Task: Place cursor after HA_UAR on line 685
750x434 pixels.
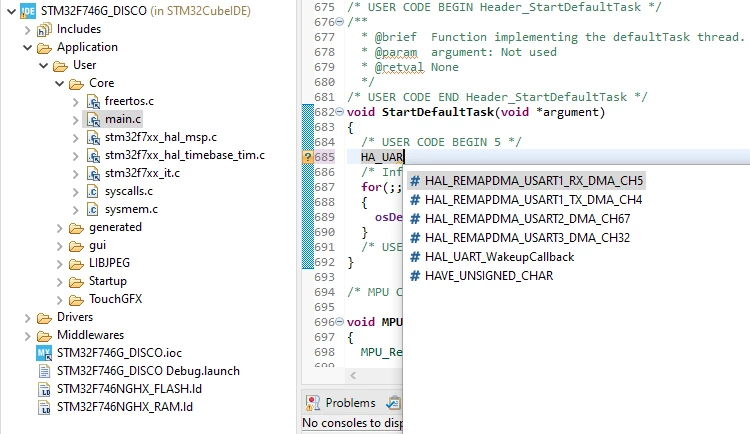Action: (x=405, y=157)
